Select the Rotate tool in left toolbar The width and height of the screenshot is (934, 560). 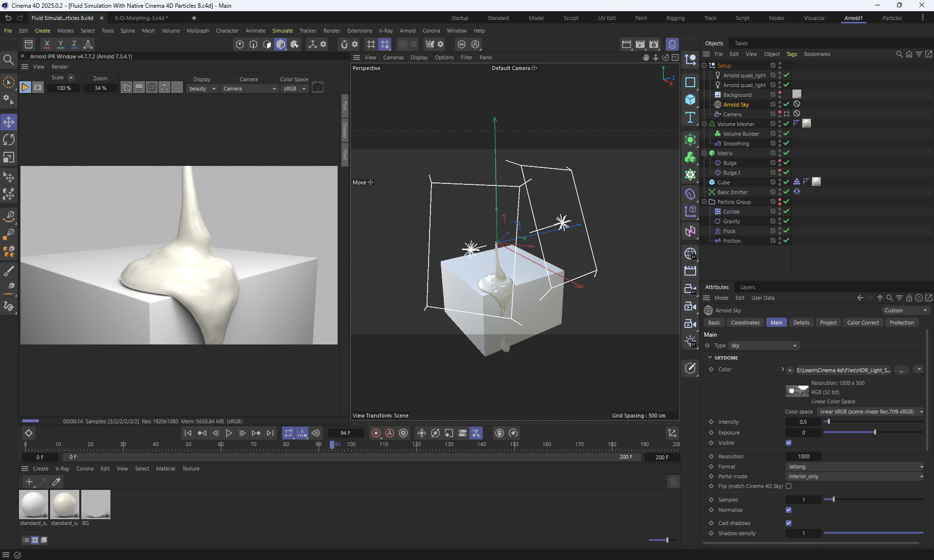(9, 140)
